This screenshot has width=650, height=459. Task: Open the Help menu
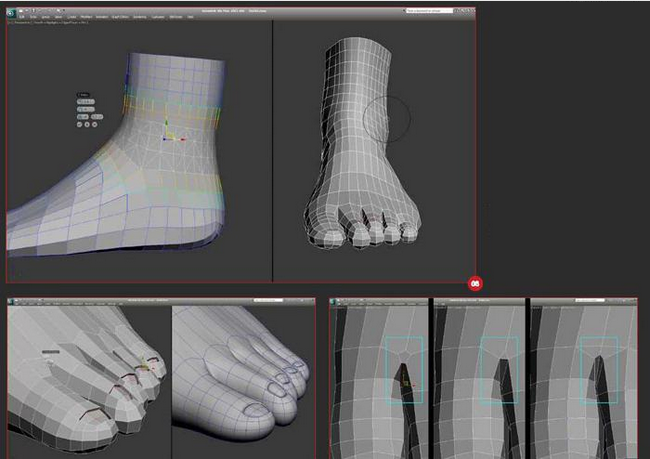click(x=189, y=17)
